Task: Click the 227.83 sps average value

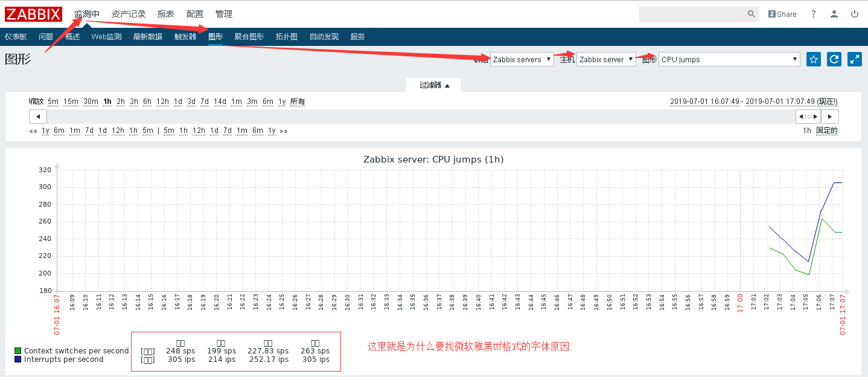Action: 268,351
